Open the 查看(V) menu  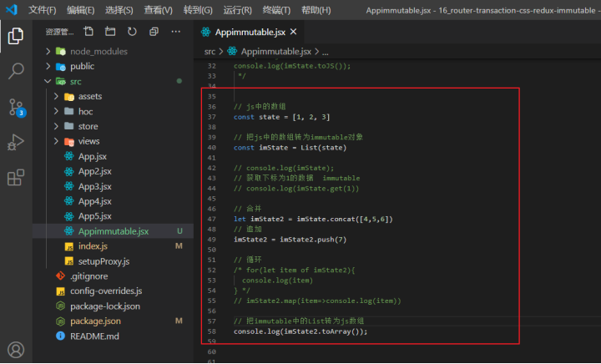[x=159, y=10]
